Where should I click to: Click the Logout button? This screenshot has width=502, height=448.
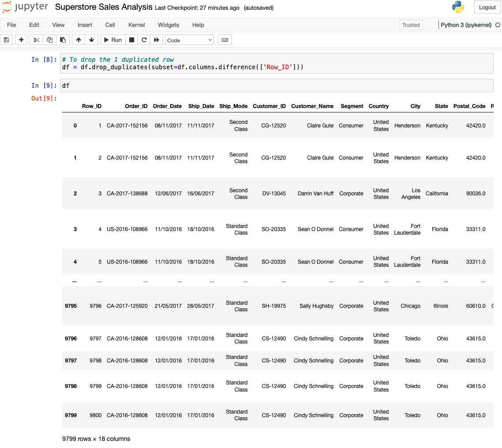click(x=487, y=7)
